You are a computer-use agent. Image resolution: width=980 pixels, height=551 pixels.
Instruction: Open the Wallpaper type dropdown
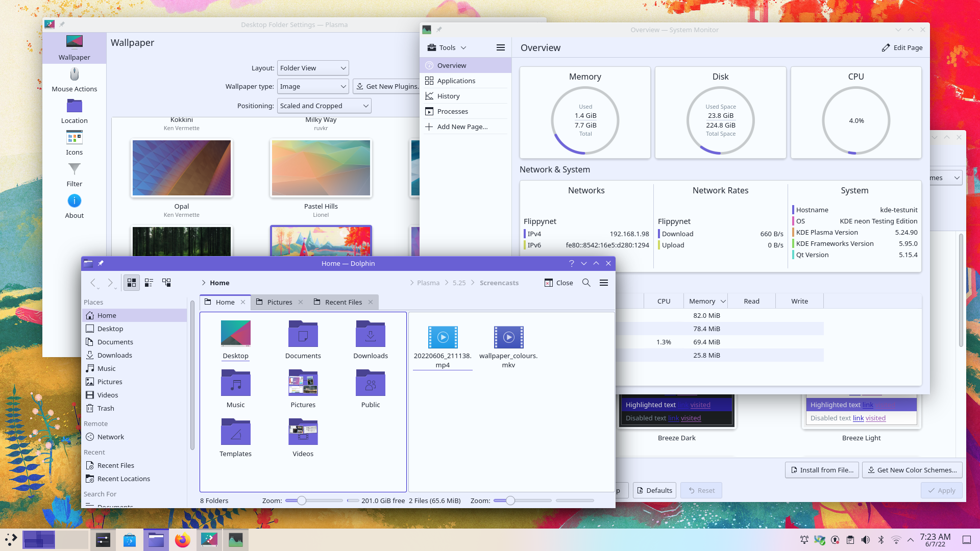(313, 86)
